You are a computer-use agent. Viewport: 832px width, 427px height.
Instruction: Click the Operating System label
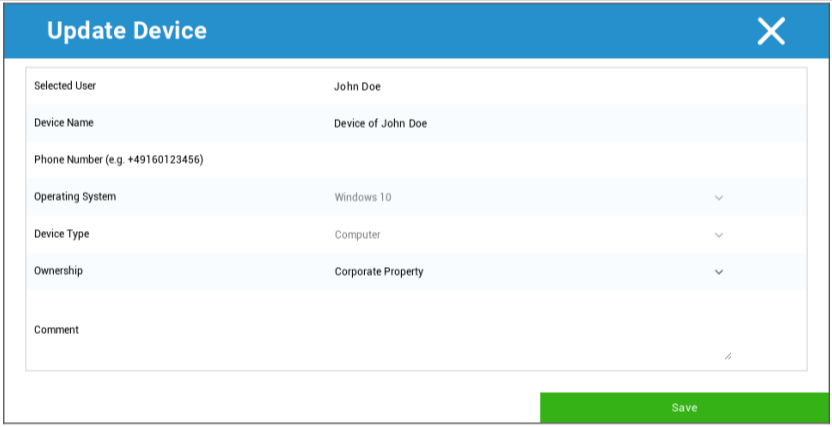click(x=75, y=197)
